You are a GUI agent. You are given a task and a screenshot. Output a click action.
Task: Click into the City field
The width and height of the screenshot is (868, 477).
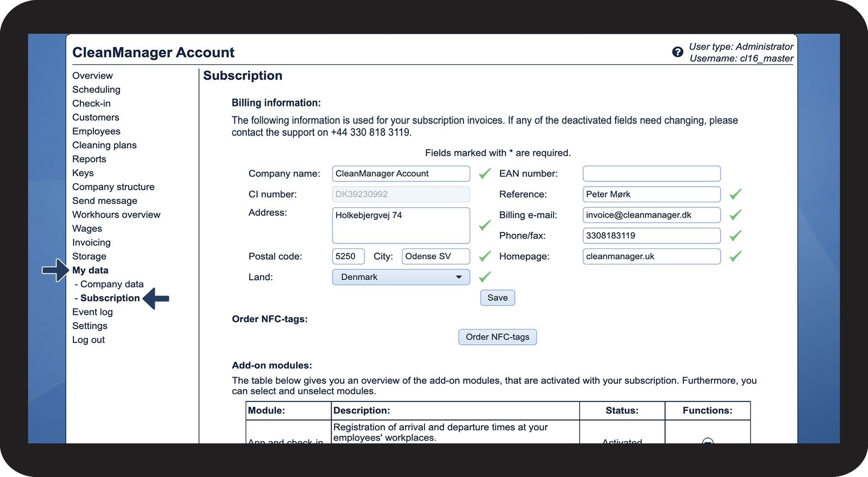pyautogui.click(x=436, y=256)
